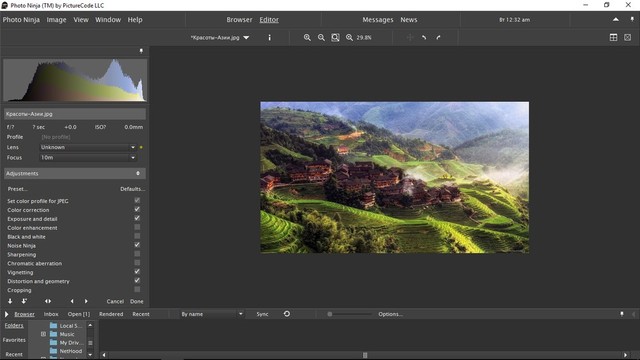Open the file name dropdown arrow in toolbar
This screenshot has width=640, height=360.
[x=246, y=38]
